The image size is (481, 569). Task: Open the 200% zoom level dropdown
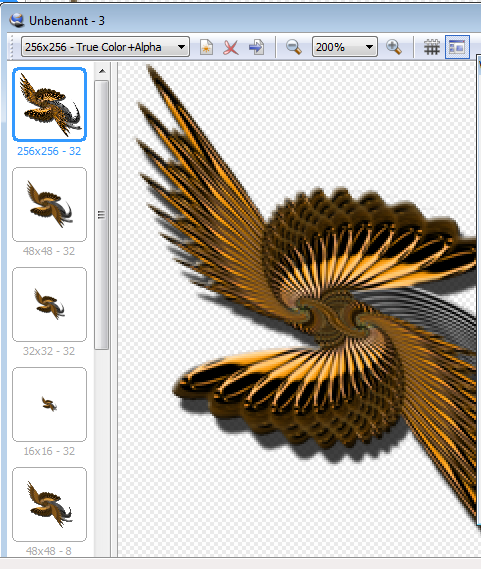pyautogui.click(x=345, y=47)
